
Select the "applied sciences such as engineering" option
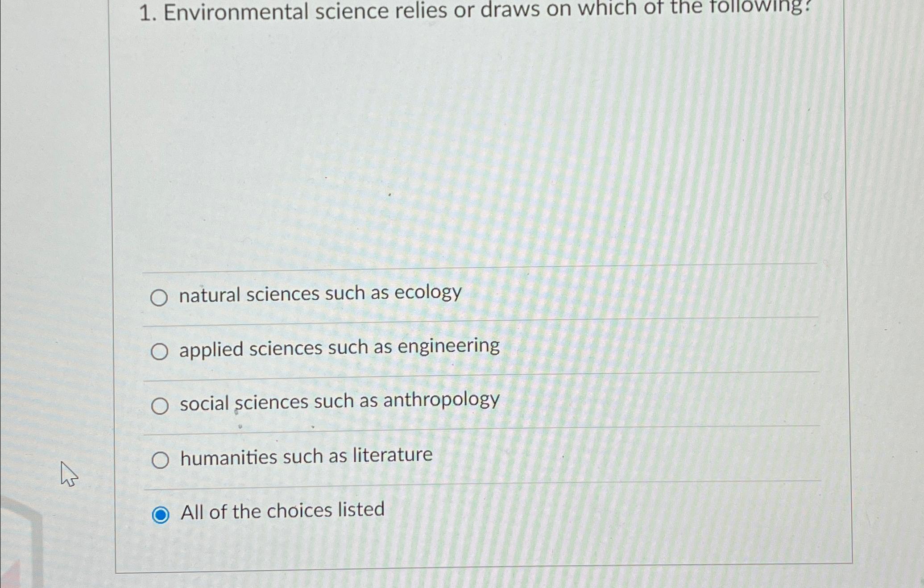coord(159,352)
